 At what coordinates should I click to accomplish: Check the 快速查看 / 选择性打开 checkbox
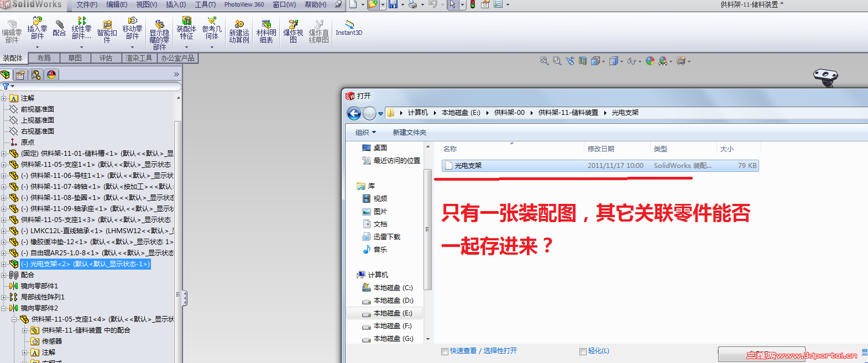445,351
